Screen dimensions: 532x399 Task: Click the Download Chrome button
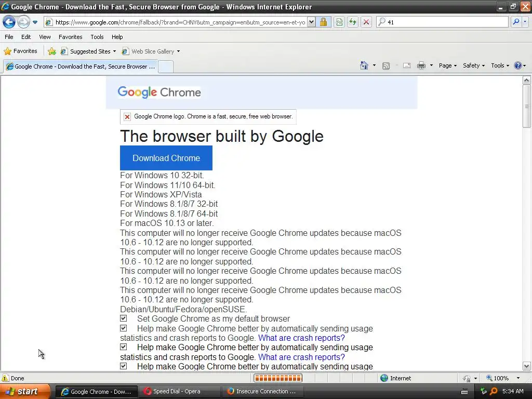pyautogui.click(x=166, y=158)
